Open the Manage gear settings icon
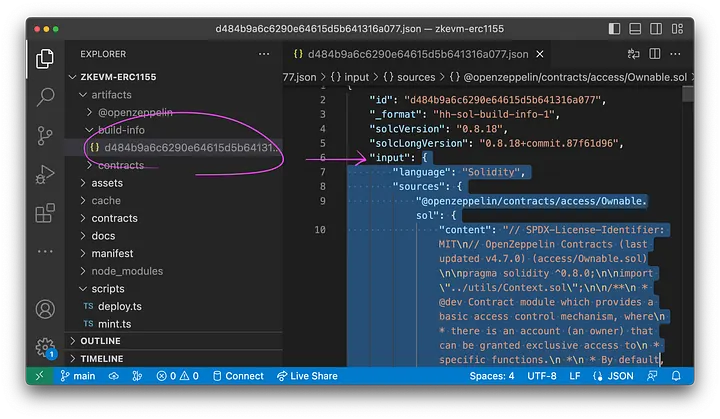Screen dimensions: 720x419 [45, 348]
